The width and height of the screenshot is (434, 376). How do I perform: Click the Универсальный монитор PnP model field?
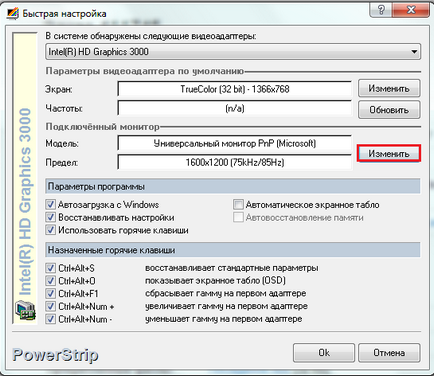click(x=235, y=143)
